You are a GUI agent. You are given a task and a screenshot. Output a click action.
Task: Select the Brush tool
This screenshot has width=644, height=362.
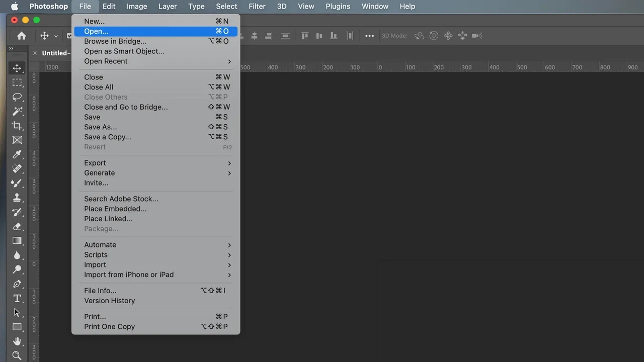(17, 183)
